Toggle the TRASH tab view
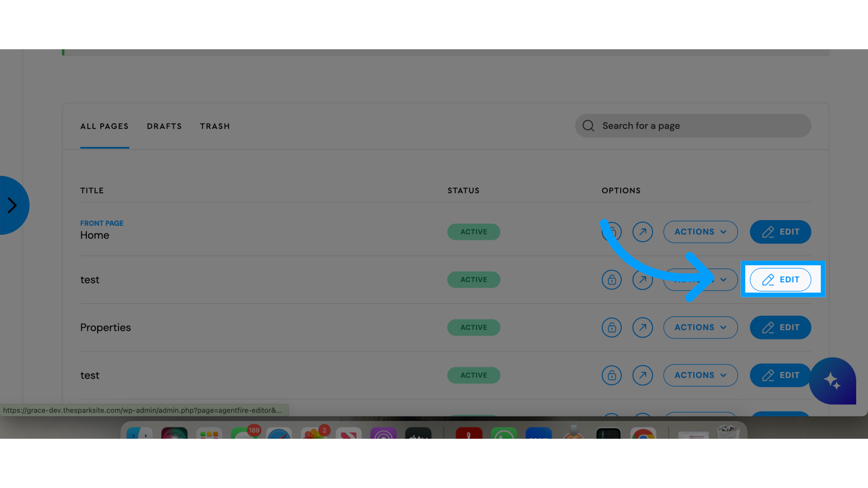This screenshot has width=868, height=488. click(215, 127)
